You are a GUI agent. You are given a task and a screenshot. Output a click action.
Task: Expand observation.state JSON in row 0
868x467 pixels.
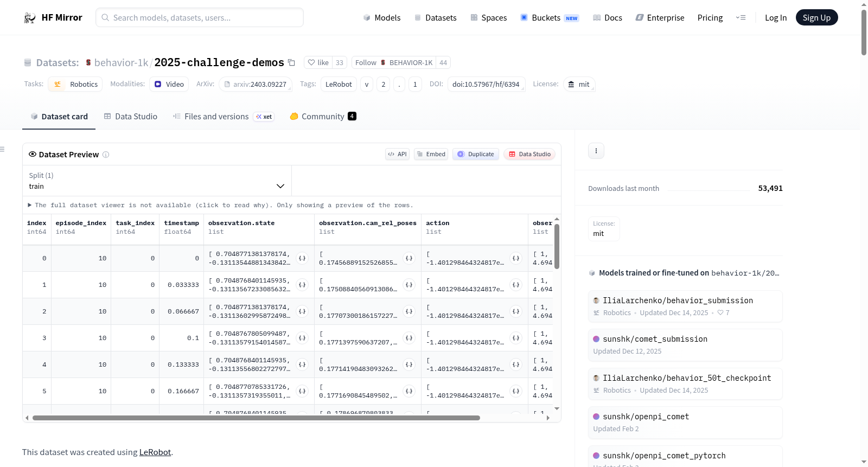click(x=303, y=258)
